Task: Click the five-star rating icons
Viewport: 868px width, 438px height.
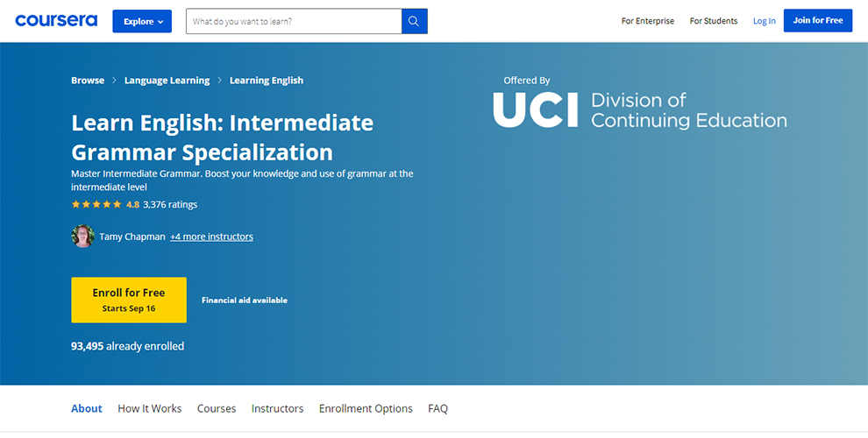Action: point(96,204)
